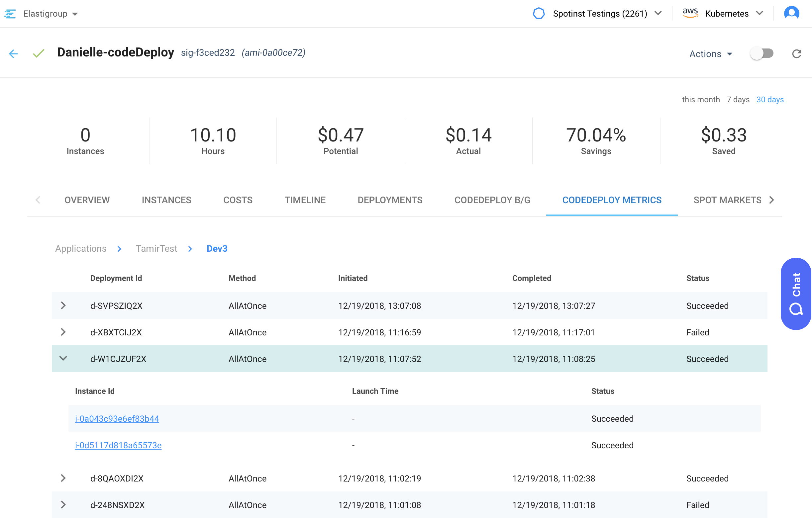Screen dimensions: 812x522
Task: Click the Spotinst hexagon organization icon
Action: (538, 14)
